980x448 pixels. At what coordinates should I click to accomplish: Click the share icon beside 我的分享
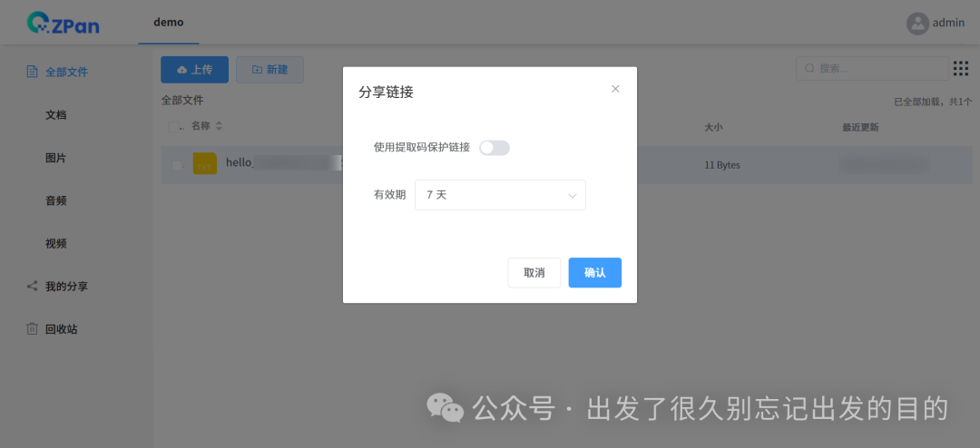pos(32,287)
